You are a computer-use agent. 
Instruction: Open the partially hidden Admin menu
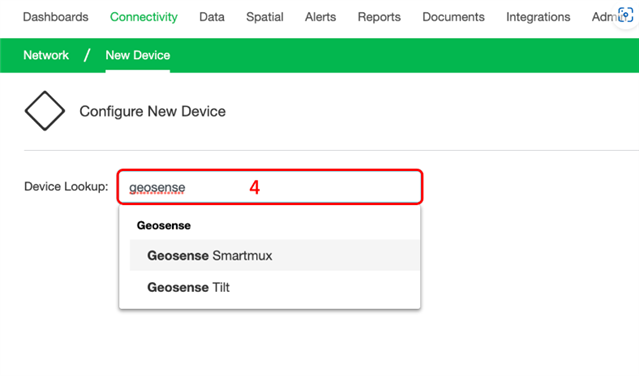[x=604, y=17]
